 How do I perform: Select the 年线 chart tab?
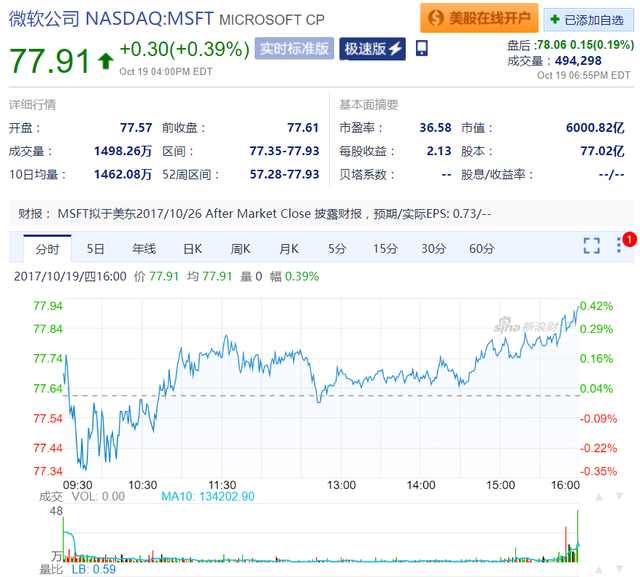pos(144,249)
